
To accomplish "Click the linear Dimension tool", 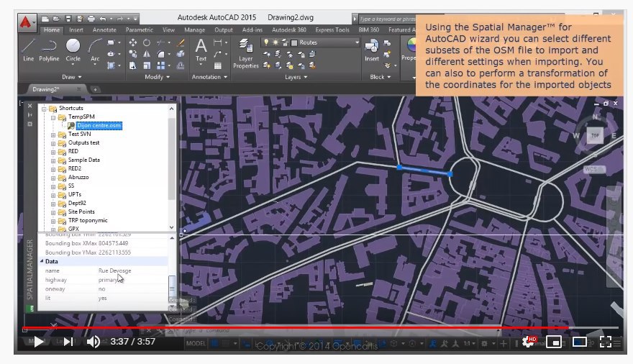I will [x=217, y=42].
